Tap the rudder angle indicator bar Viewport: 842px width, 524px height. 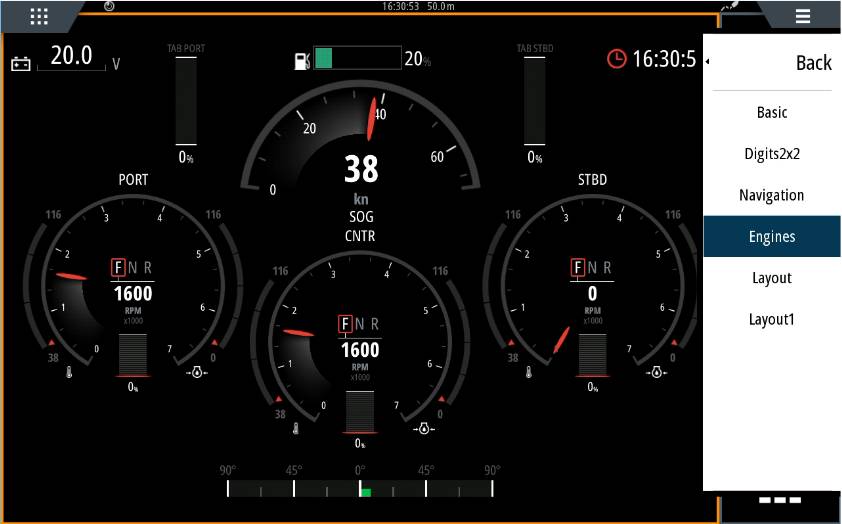[x=360, y=488]
